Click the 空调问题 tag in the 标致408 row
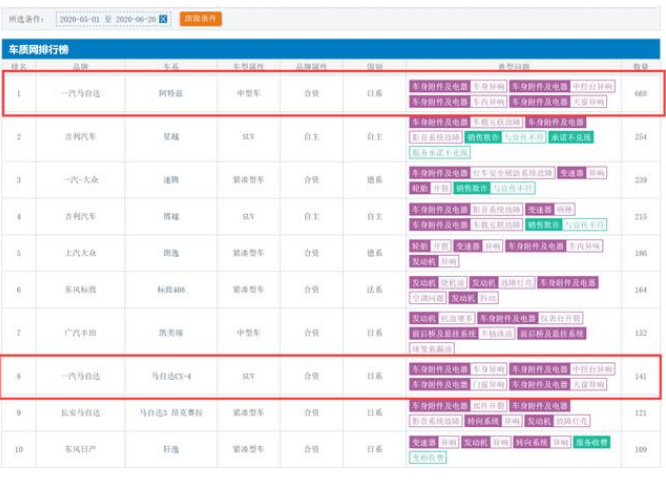The height and width of the screenshot is (482, 666). (x=427, y=298)
